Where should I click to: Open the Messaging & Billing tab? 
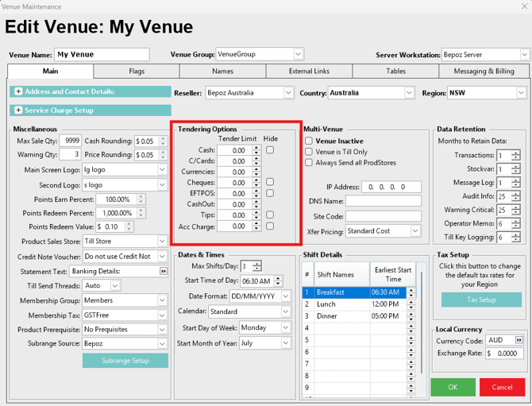tap(483, 72)
